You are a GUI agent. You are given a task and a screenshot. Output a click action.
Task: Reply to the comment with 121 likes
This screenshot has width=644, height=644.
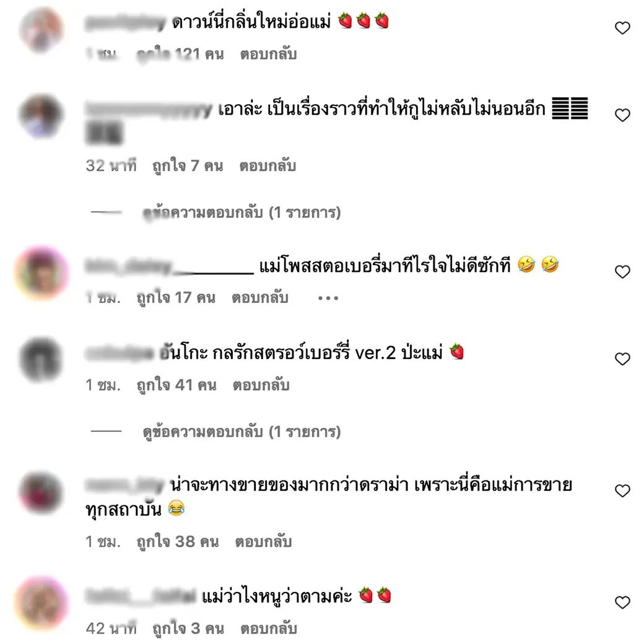tap(269, 54)
